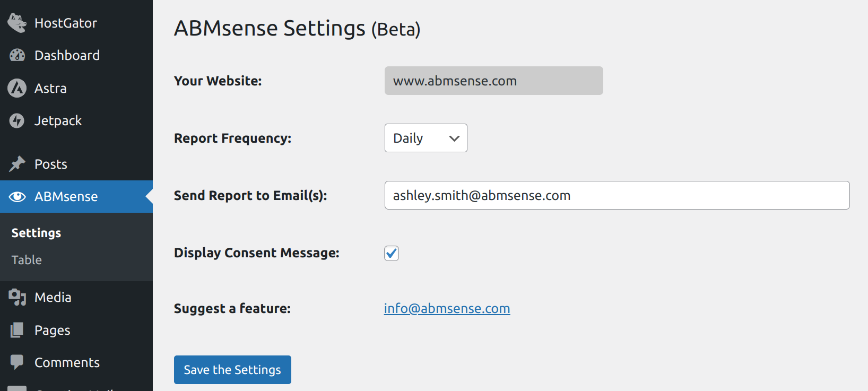The width and height of the screenshot is (868, 391).
Task: Click the Comments speech bubble icon
Action: (17, 362)
